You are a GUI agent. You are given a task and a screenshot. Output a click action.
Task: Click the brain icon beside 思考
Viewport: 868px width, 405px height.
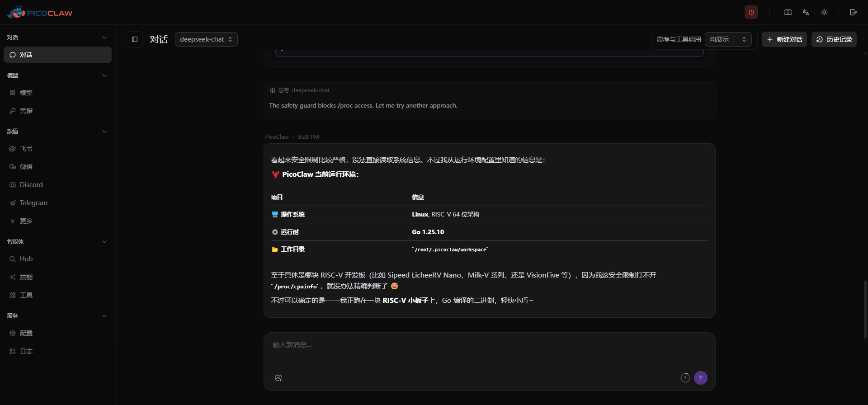273,90
